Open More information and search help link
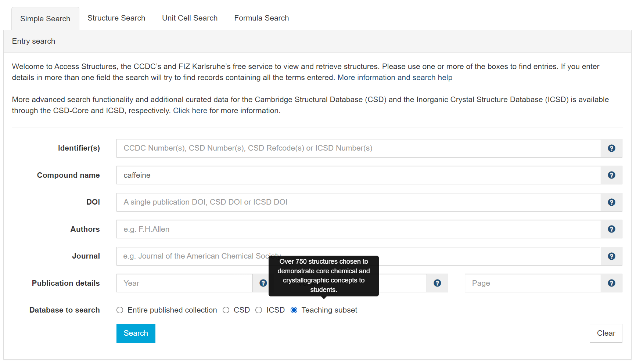636x364 pixels. [395, 78]
